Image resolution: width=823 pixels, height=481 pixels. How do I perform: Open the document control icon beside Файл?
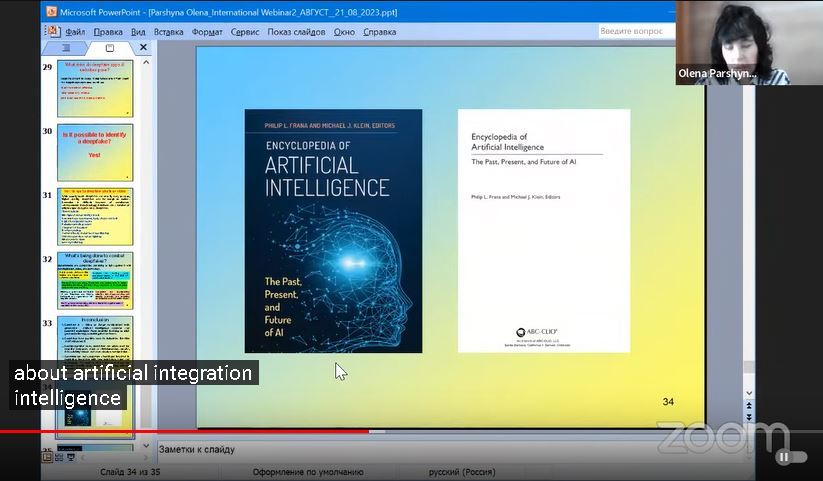[53, 32]
